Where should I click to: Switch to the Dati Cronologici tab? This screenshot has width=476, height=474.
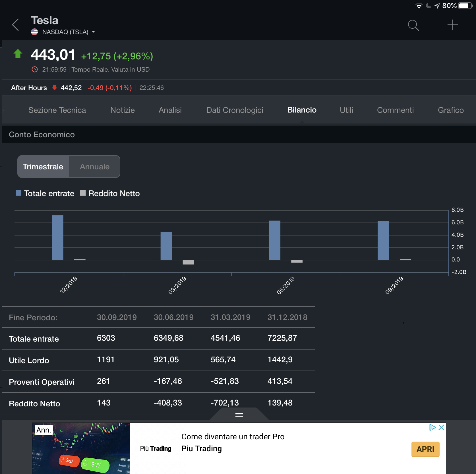coord(235,110)
